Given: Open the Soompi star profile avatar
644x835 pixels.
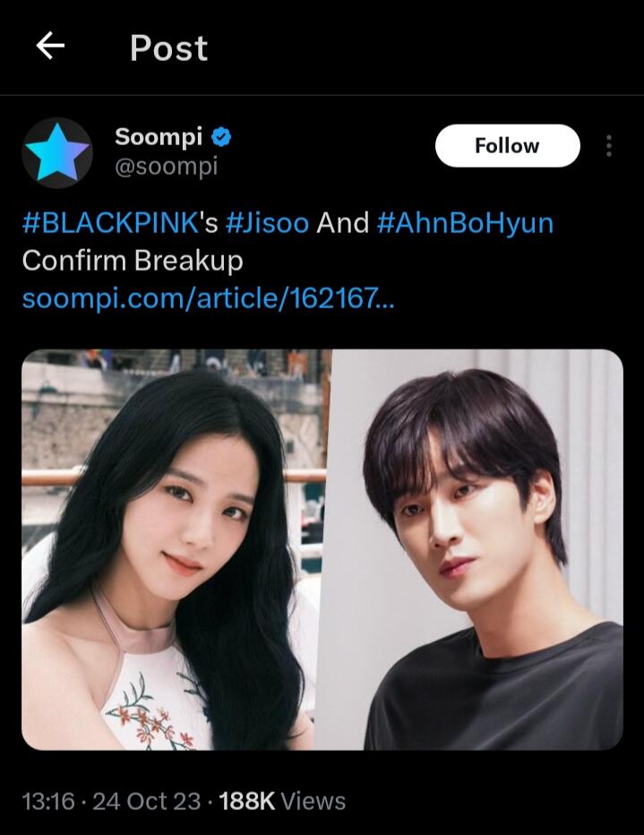Looking at the screenshot, I should pos(57,153).
